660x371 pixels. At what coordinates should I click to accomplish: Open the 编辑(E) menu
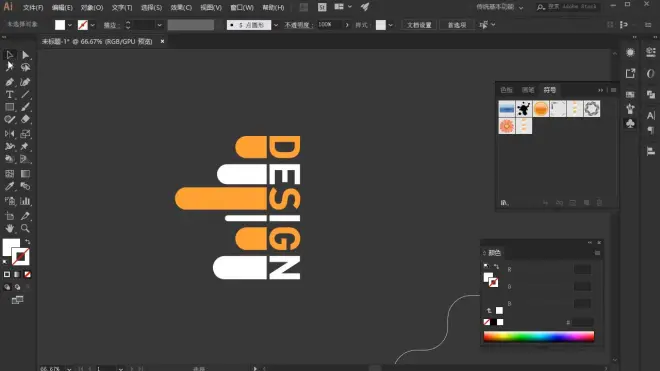coord(62,8)
